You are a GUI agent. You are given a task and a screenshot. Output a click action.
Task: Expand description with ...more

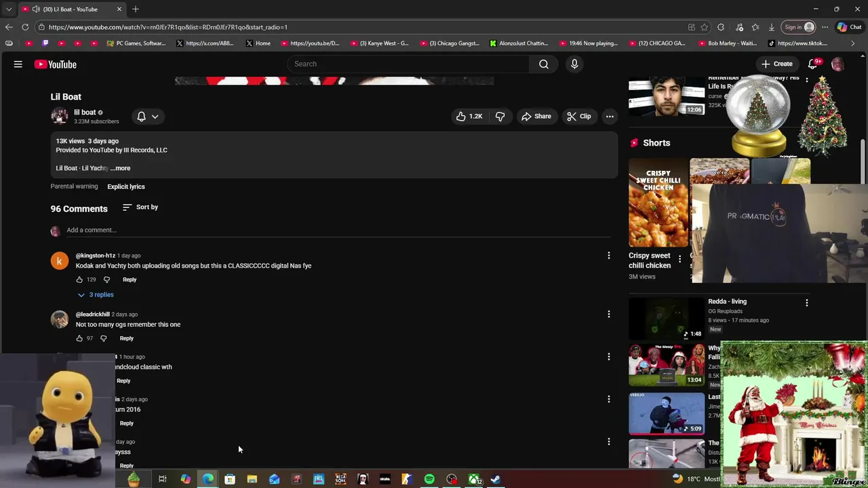click(120, 168)
